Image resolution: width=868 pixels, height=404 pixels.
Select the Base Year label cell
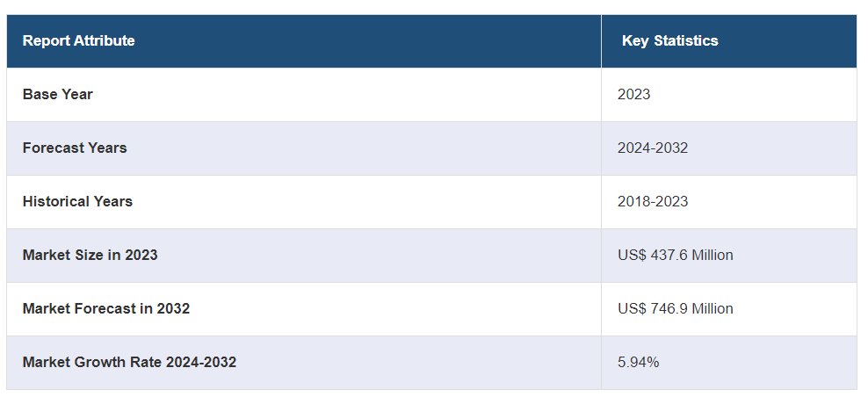tap(58, 94)
